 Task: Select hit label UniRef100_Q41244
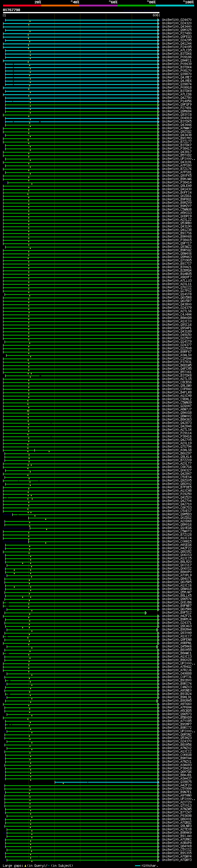click(177, 43)
